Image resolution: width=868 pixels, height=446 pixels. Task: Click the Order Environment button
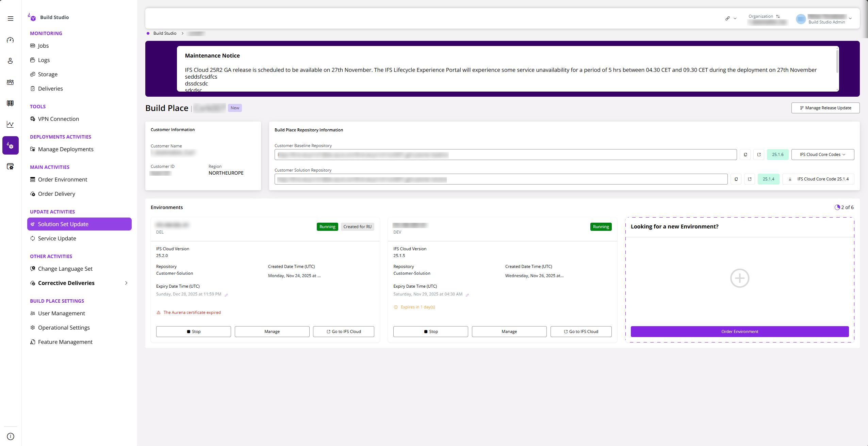[739, 331]
